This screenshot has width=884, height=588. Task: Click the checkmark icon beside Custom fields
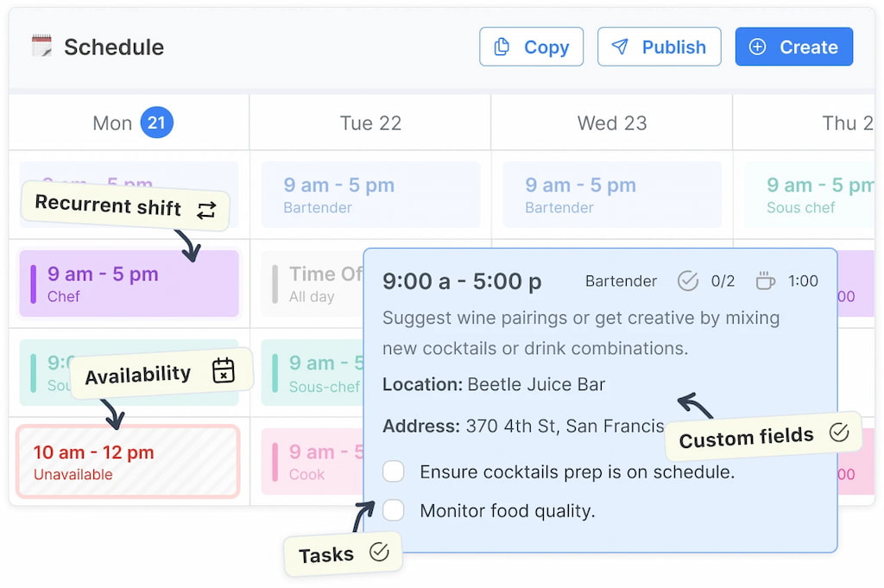838,434
